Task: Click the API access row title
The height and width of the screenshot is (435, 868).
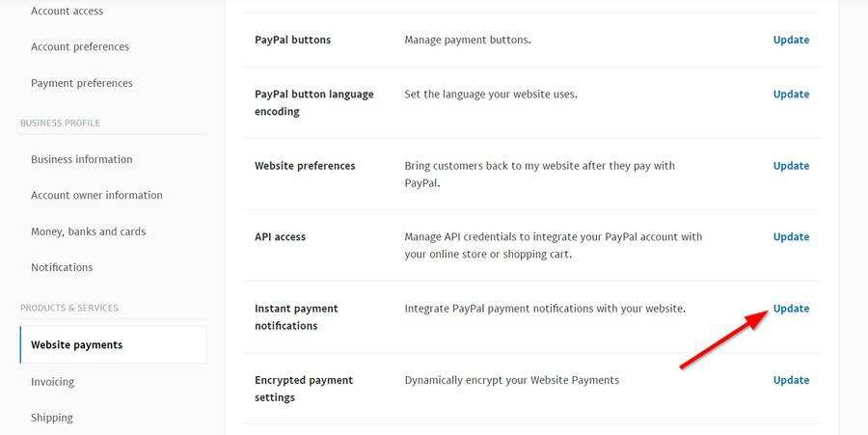Action: click(280, 236)
